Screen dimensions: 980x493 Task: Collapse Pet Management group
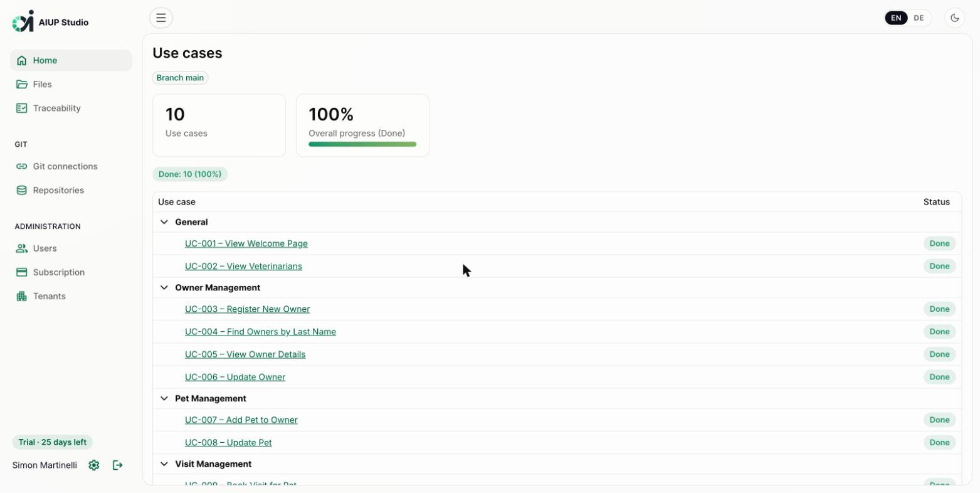coord(164,398)
